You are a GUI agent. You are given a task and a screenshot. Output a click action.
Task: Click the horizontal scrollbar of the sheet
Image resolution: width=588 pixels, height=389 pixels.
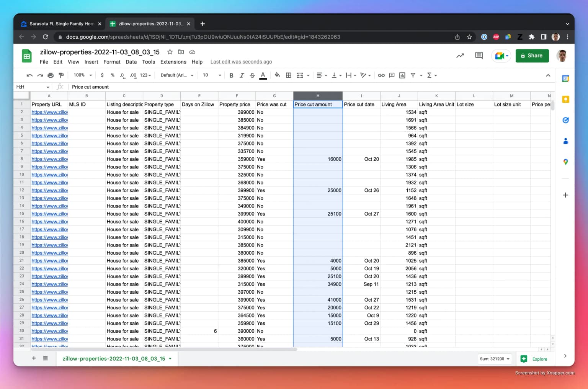pyautogui.click(x=164, y=349)
